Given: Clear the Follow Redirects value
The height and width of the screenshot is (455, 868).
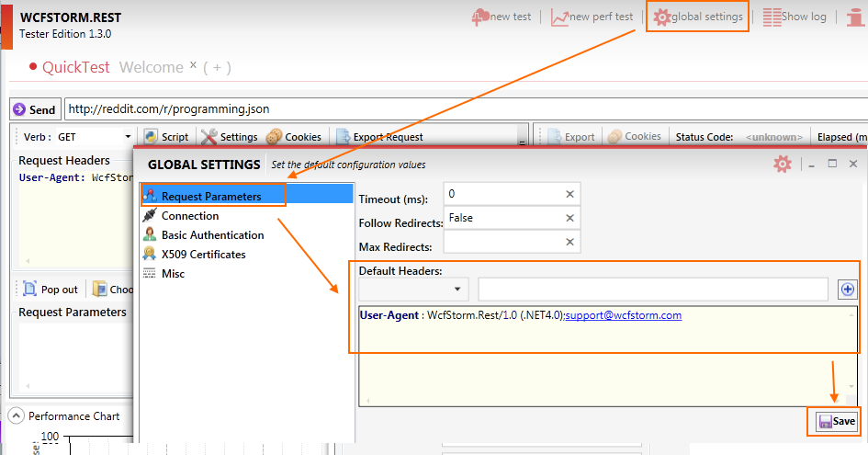Looking at the screenshot, I should [569, 218].
